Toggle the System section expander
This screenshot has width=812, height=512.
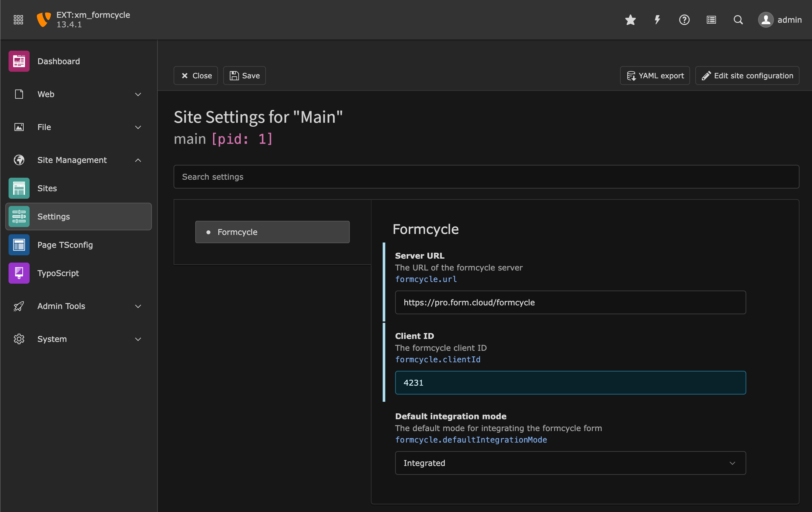[138, 339]
